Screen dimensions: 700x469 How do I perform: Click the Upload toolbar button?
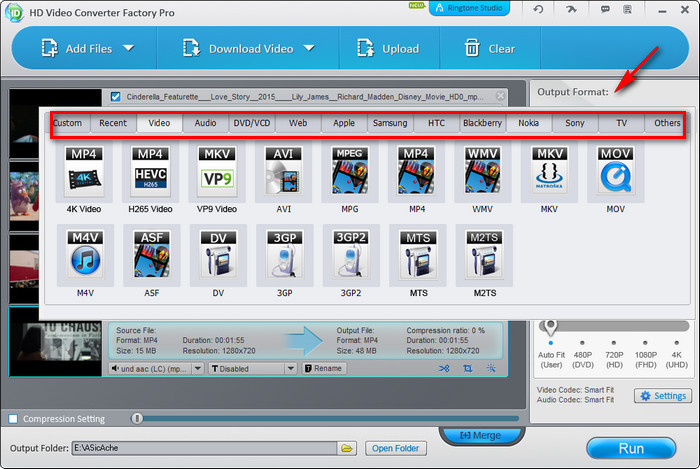click(389, 48)
